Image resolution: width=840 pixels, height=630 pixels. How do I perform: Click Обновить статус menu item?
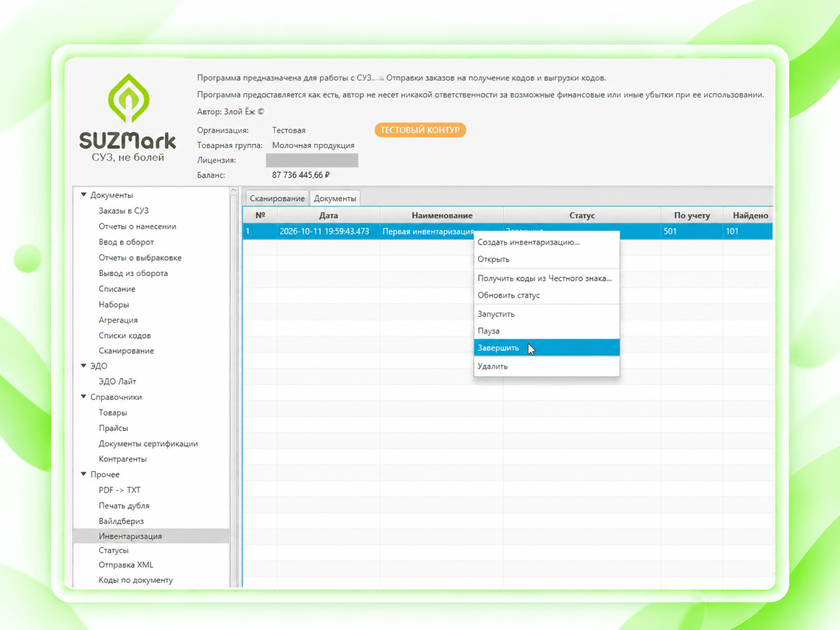coord(546,295)
